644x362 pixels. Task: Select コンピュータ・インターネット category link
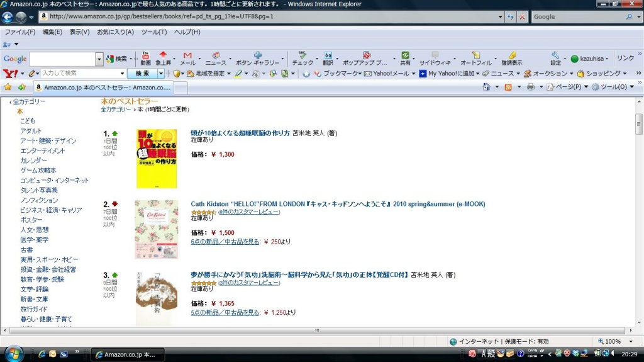click(55, 180)
